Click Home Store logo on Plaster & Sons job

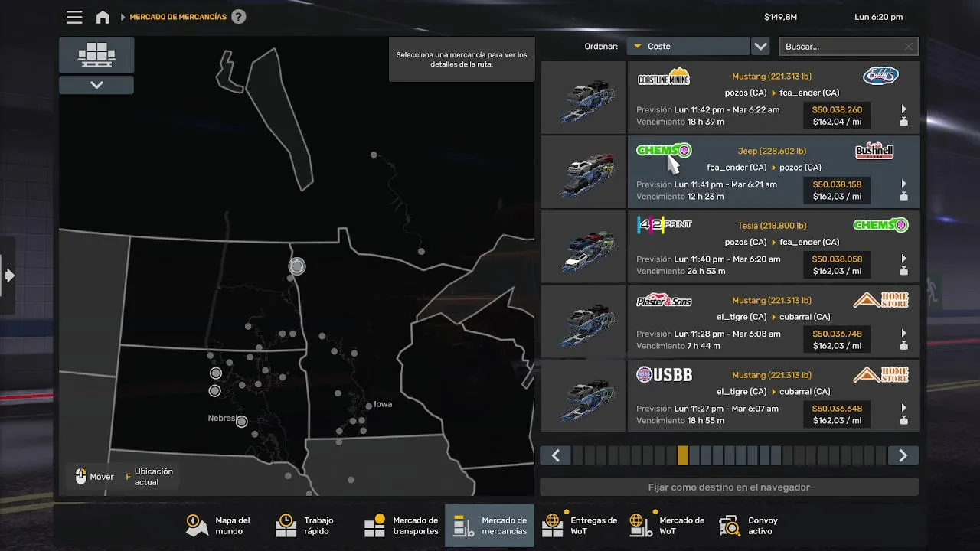pyautogui.click(x=881, y=300)
